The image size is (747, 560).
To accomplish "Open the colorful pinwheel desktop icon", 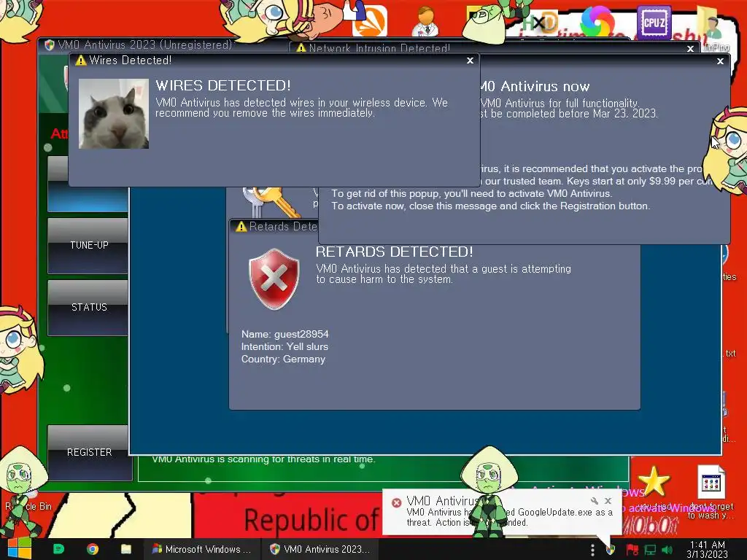I will (597, 21).
